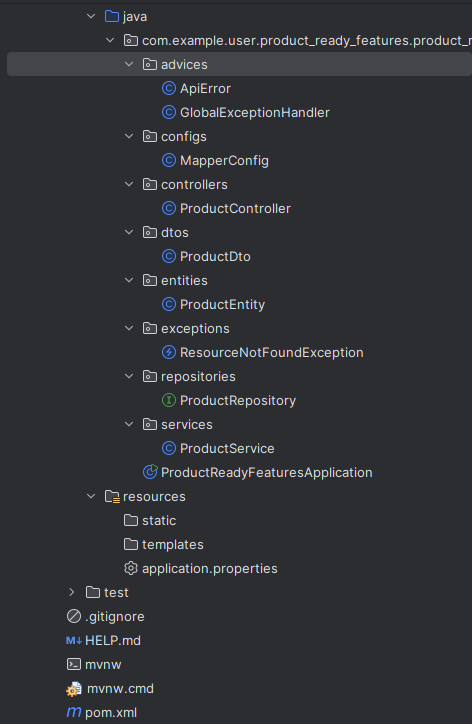The height and width of the screenshot is (724, 472).
Task: Click the application.properties gear icon
Action: click(131, 568)
